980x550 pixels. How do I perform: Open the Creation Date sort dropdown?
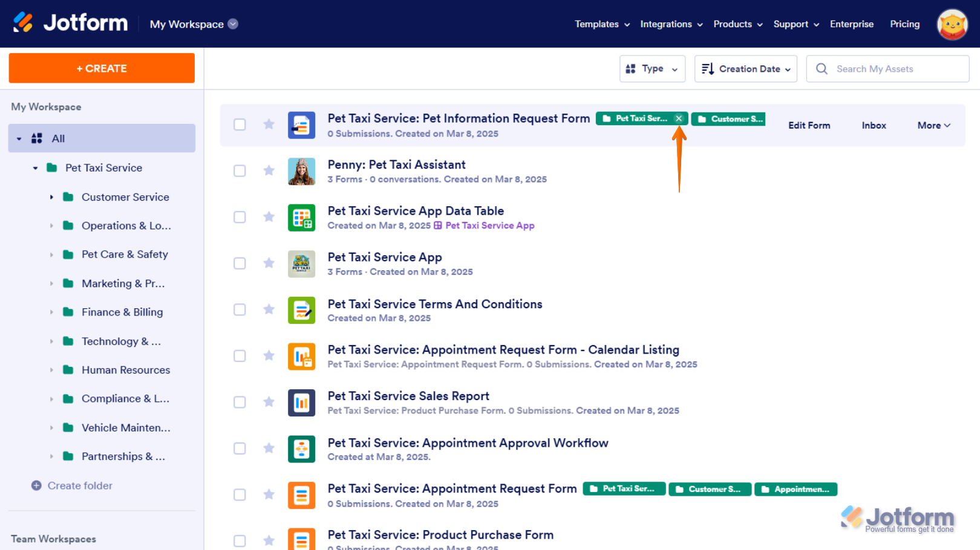[x=745, y=69]
